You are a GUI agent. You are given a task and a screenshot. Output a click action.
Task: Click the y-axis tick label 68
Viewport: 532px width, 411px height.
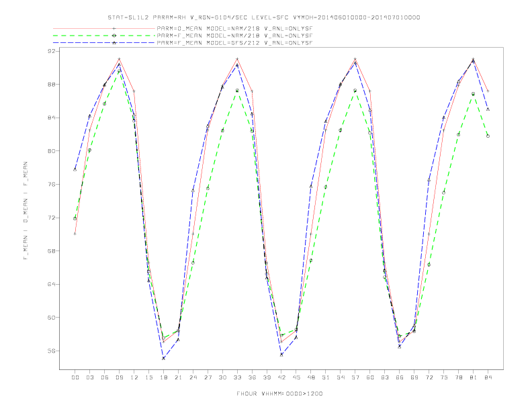52,251
